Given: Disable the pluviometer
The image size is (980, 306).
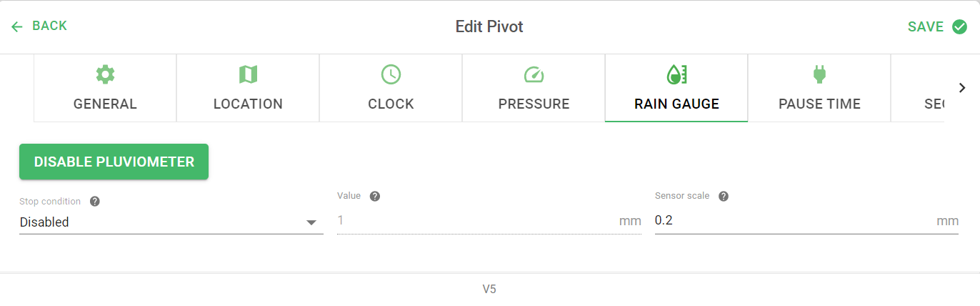Looking at the screenshot, I should coord(114,162).
